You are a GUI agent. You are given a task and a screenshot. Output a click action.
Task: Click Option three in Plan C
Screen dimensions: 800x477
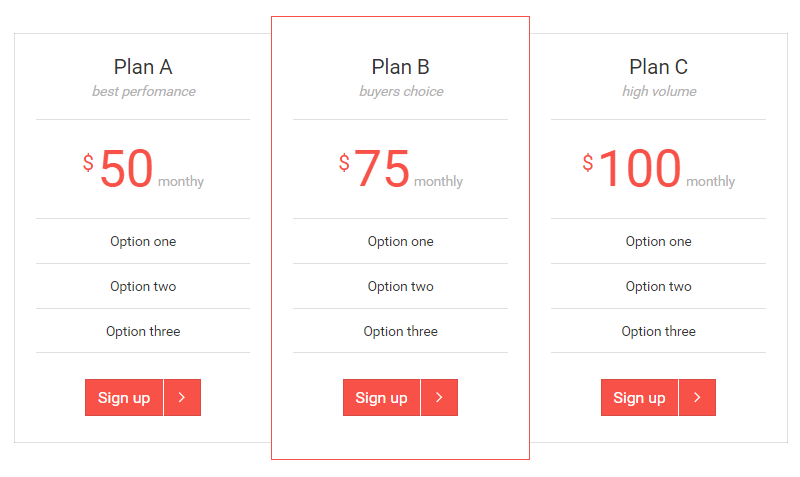[x=658, y=331]
